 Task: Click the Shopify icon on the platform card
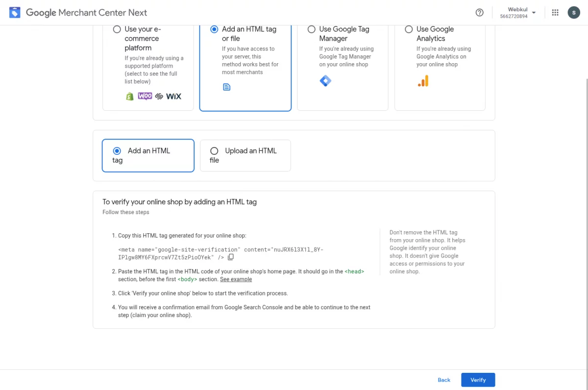[129, 96]
